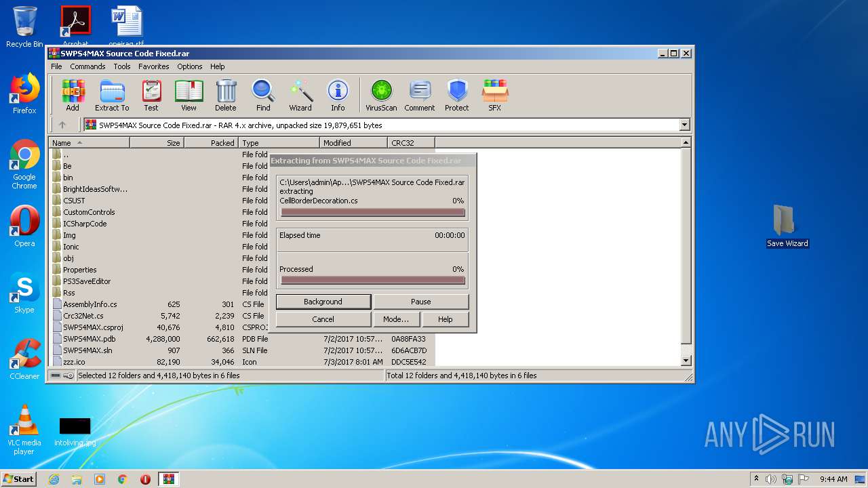
Task: Click the volume icon in system tray
Action: pyautogui.click(x=771, y=479)
